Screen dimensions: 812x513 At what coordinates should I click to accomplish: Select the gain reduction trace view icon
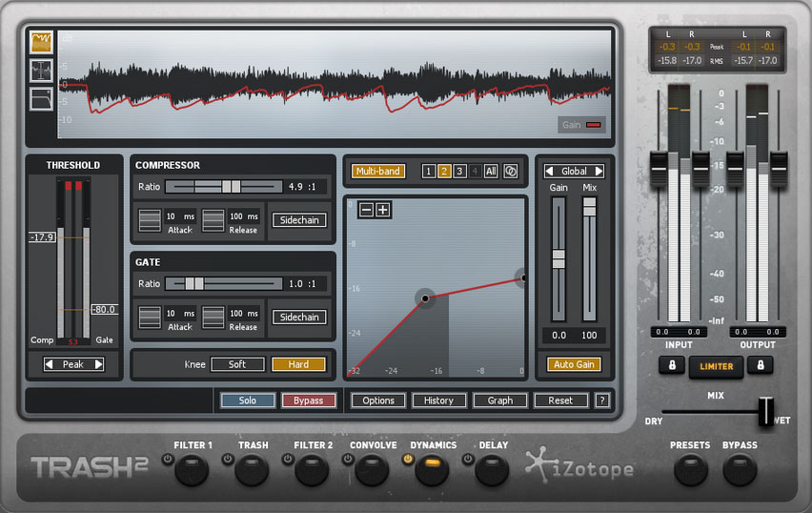point(41,42)
